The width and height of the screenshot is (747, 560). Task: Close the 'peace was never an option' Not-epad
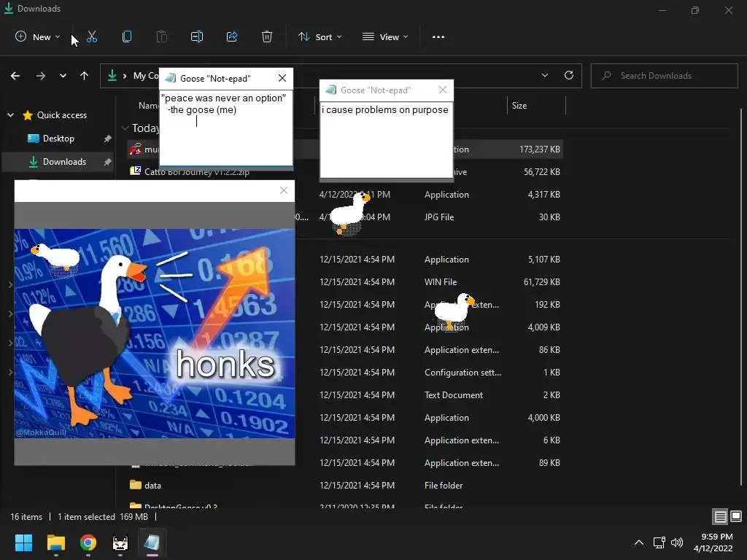pos(282,78)
